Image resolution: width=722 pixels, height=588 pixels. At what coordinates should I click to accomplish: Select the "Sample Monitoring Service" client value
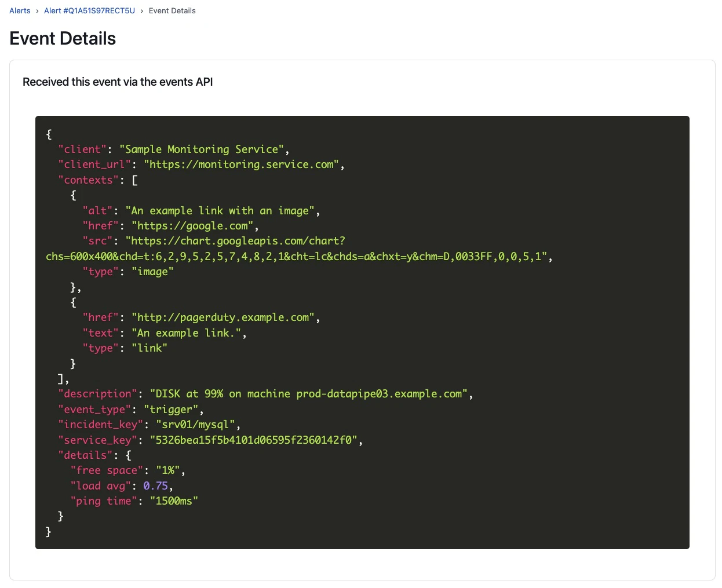click(201, 149)
